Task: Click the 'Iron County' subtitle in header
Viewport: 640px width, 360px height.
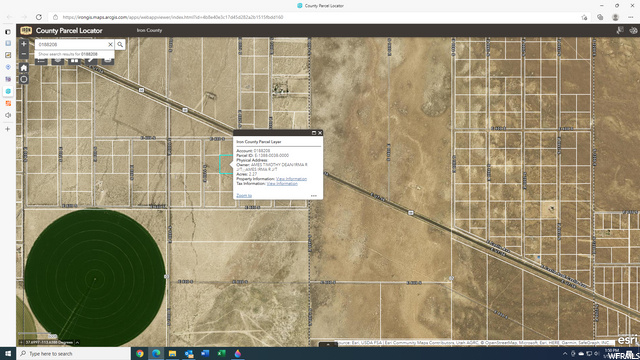Action: (149, 30)
